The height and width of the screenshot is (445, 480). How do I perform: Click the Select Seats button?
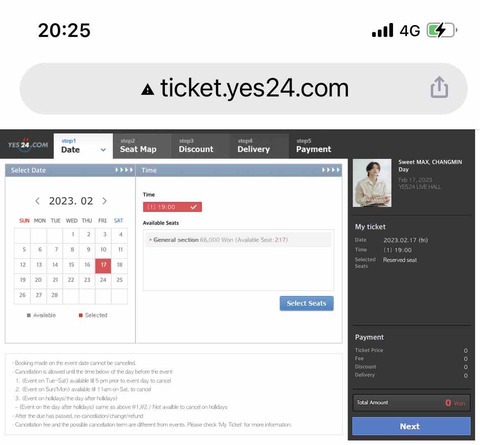306,303
